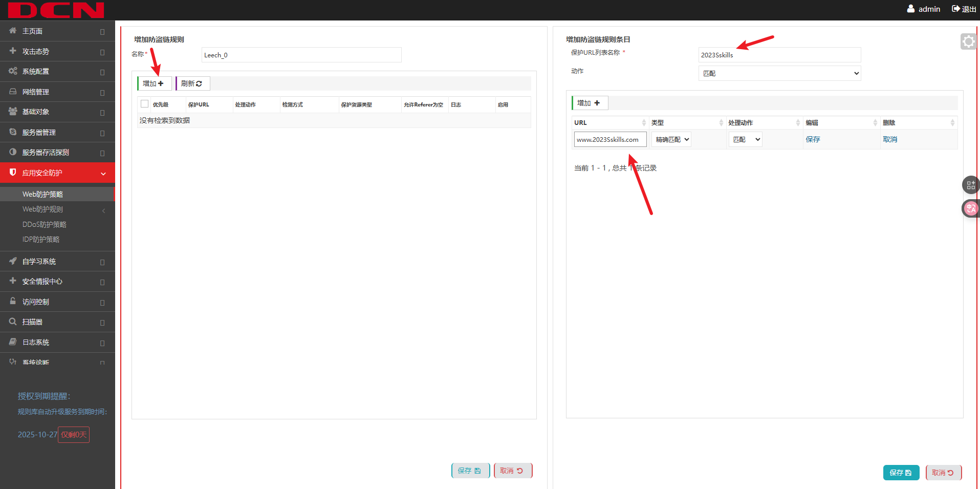980x489 pixels.
Task: Expand the 日志系统 menu arrow
Action: pos(102,343)
